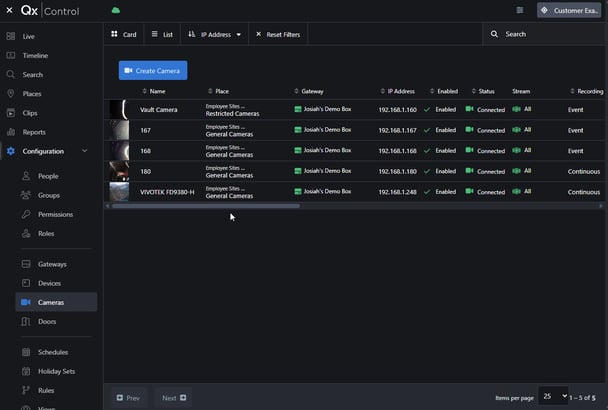This screenshot has width=608, height=410.
Task: Open Roles configuration
Action: click(x=46, y=234)
